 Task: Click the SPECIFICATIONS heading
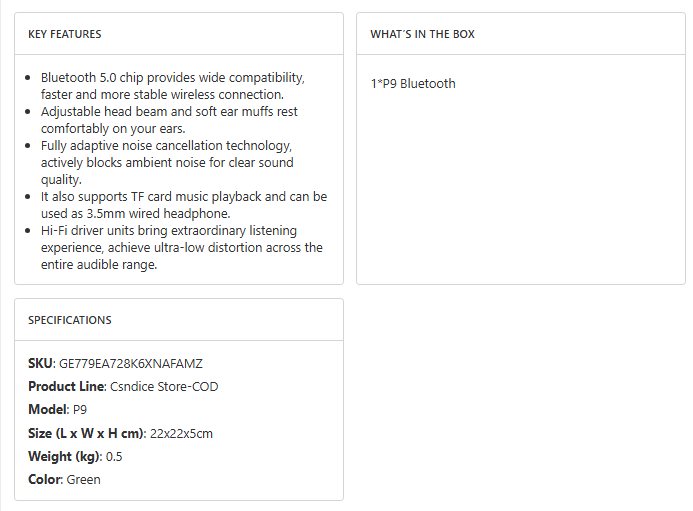tap(70, 320)
